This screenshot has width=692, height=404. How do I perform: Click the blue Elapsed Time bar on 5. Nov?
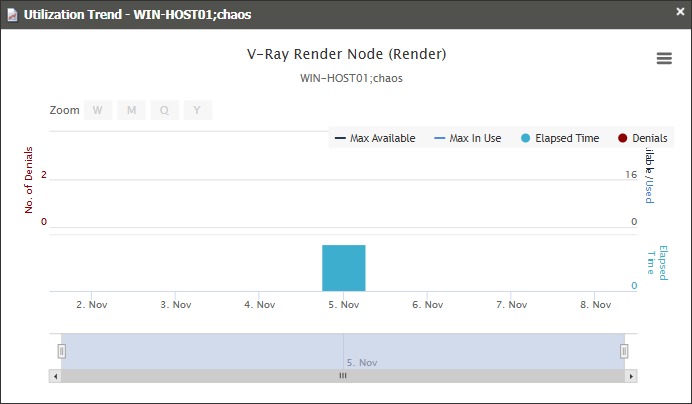click(343, 268)
